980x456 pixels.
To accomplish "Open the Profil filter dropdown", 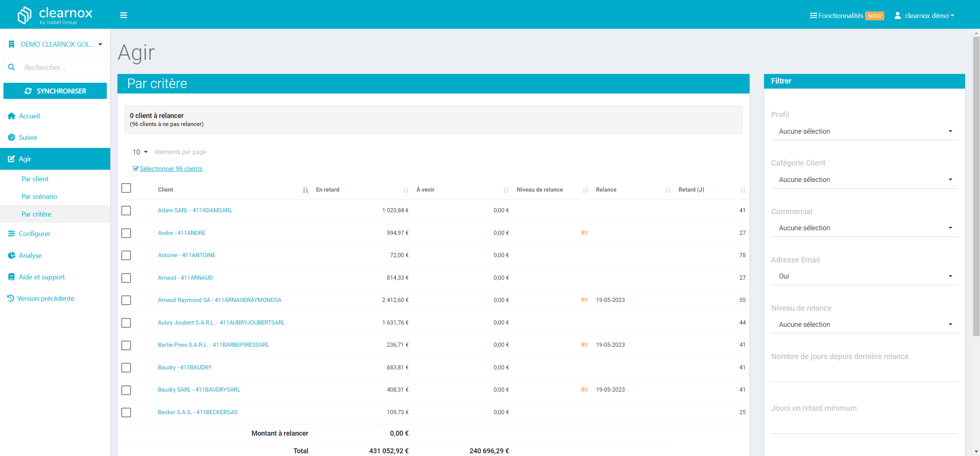I will pos(864,131).
